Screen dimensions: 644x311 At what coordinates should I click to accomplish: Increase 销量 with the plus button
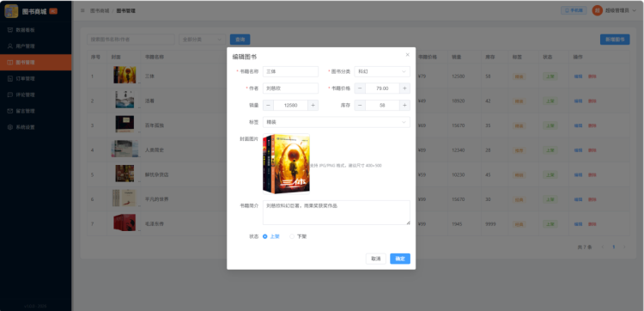313,105
